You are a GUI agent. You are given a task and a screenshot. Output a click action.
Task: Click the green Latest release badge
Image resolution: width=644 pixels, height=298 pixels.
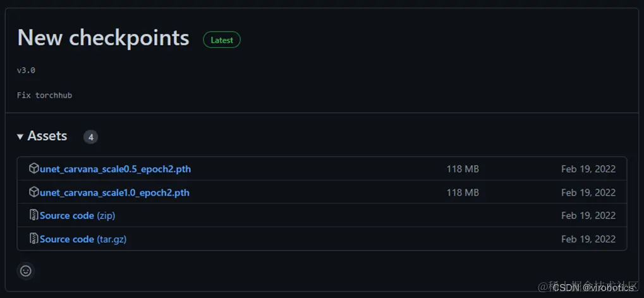222,40
